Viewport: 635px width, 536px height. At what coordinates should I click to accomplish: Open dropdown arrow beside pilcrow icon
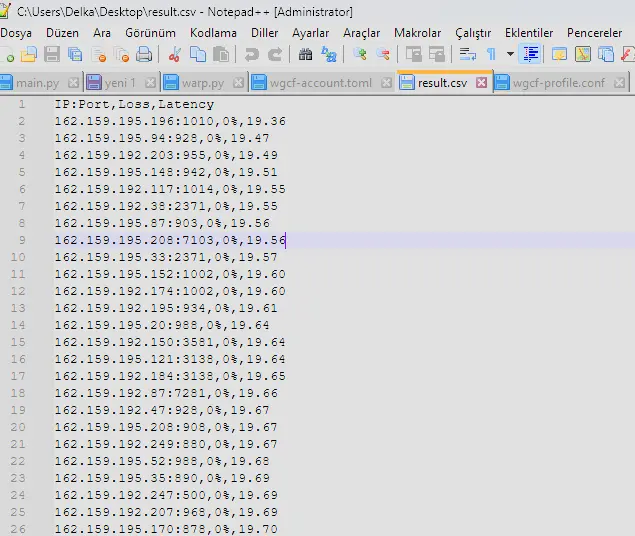coord(510,54)
